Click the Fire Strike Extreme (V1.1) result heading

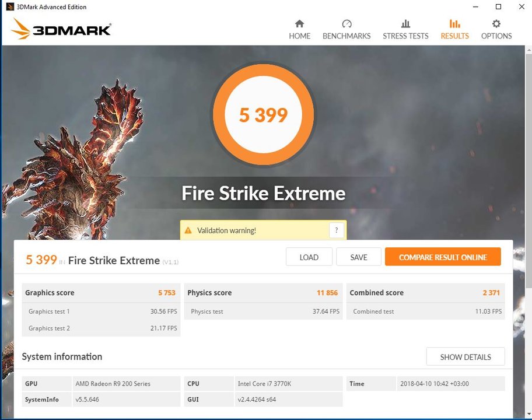[123, 261]
